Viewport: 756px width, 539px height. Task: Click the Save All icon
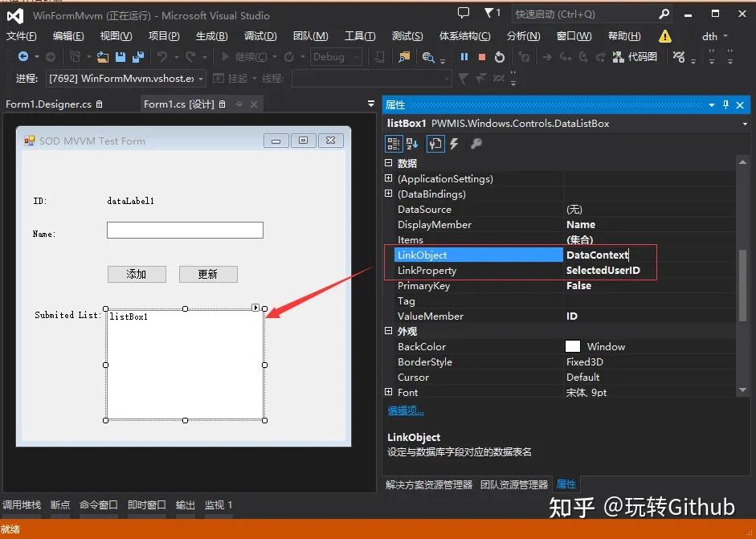138,57
